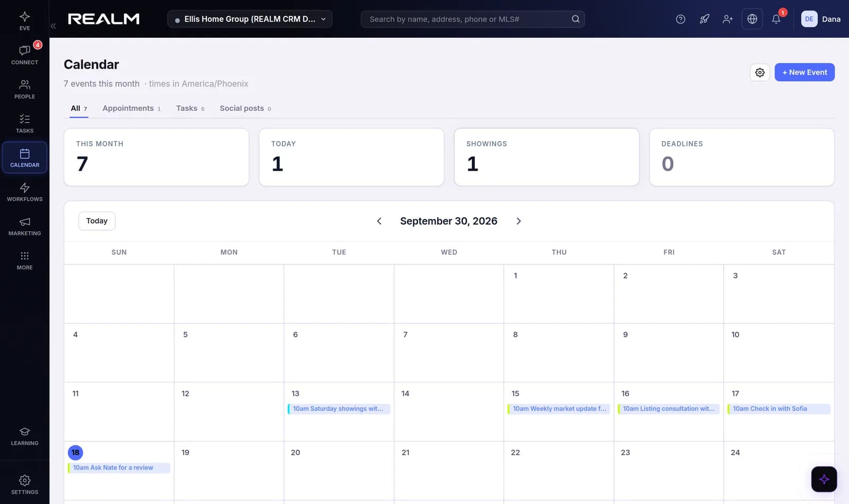
Task: Open notifications bell
Action: click(776, 19)
